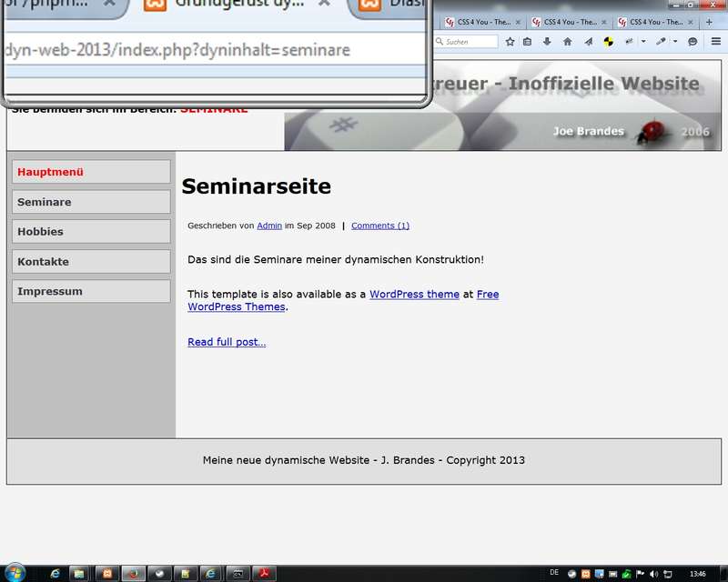Open the Windows Start button
Viewport: 728px width, 582px height.
(x=15, y=573)
